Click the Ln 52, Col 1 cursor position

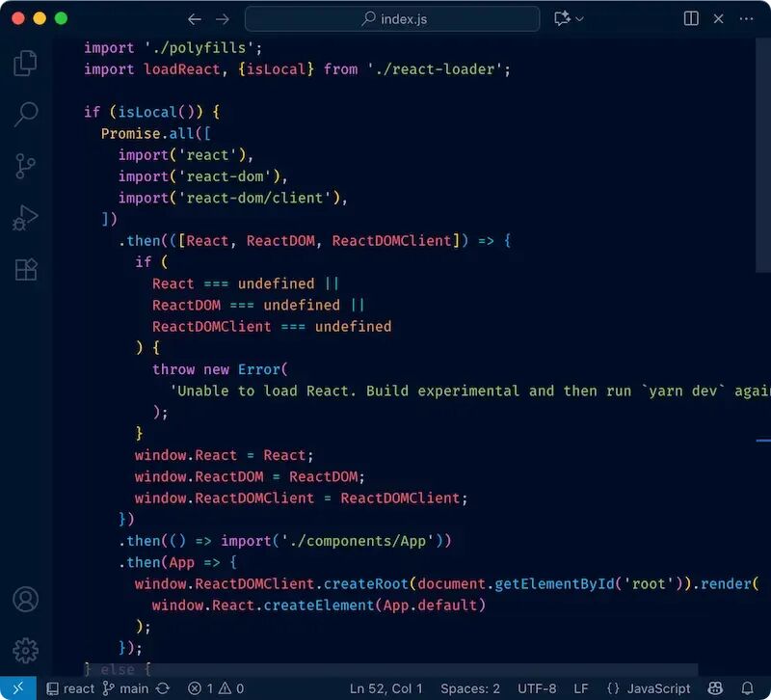[386, 688]
